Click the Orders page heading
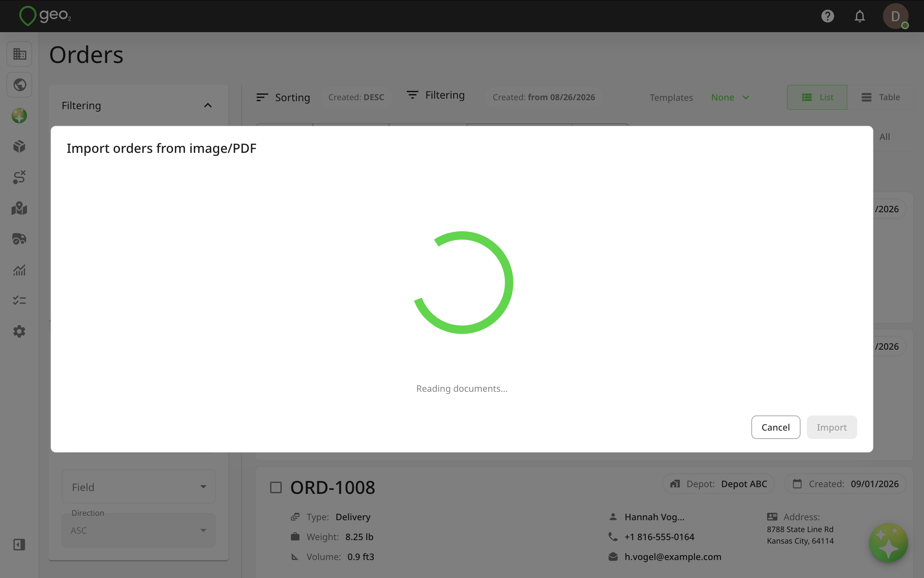The height and width of the screenshot is (578, 924). pyautogui.click(x=86, y=54)
